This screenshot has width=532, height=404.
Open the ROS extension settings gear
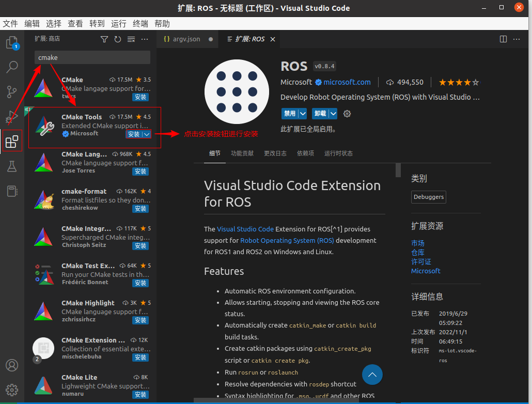point(347,114)
